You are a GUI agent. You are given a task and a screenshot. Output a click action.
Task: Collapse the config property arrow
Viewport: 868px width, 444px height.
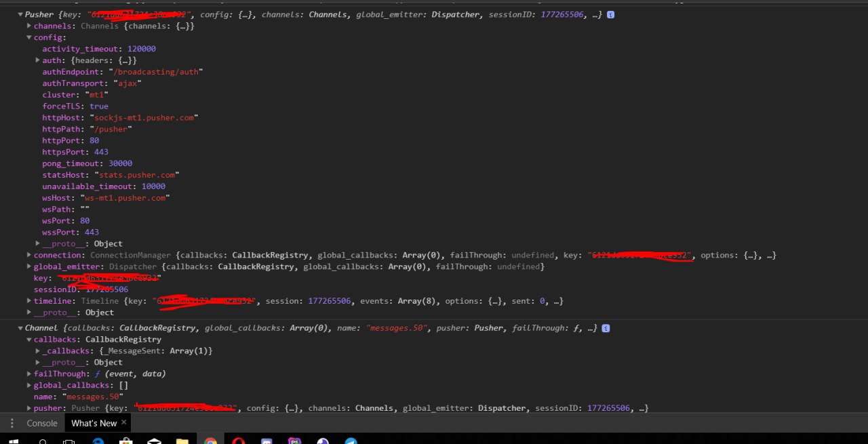click(x=28, y=37)
